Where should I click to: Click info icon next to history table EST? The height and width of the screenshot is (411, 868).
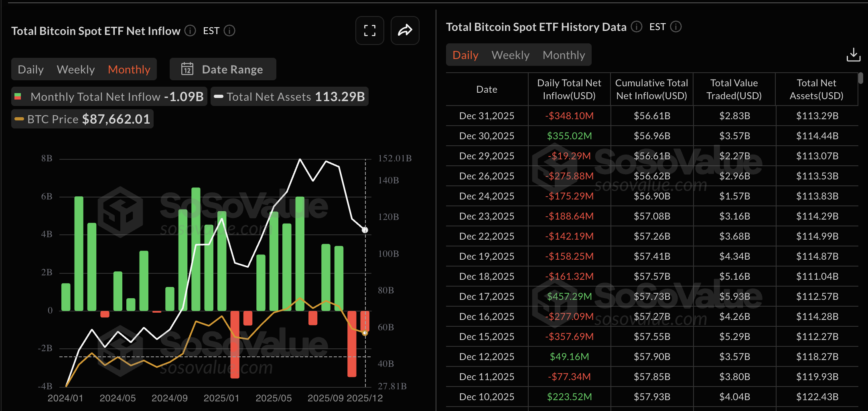pyautogui.click(x=676, y=26)
